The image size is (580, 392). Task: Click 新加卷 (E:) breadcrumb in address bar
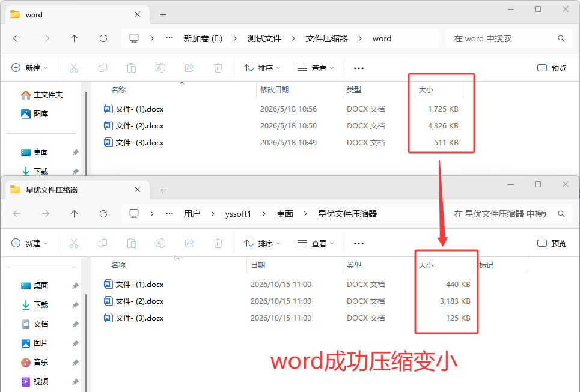203,38
